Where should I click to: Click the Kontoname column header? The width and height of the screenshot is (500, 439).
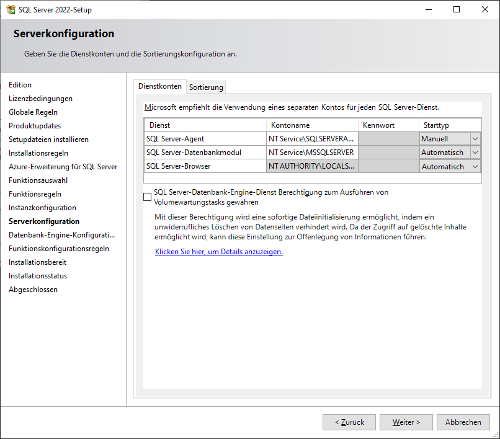click(x=312, y=125)
